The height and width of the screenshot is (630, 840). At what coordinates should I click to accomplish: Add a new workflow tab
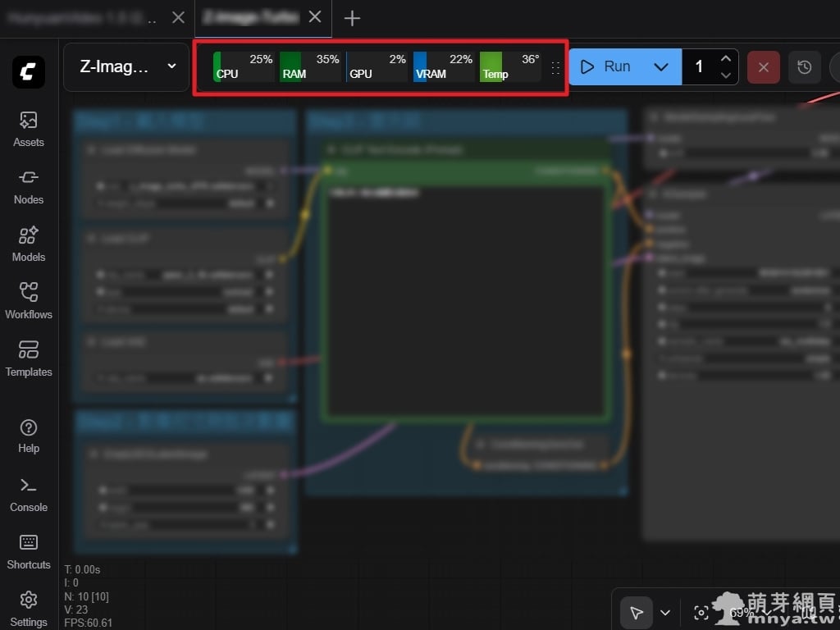tap(352, 18)
